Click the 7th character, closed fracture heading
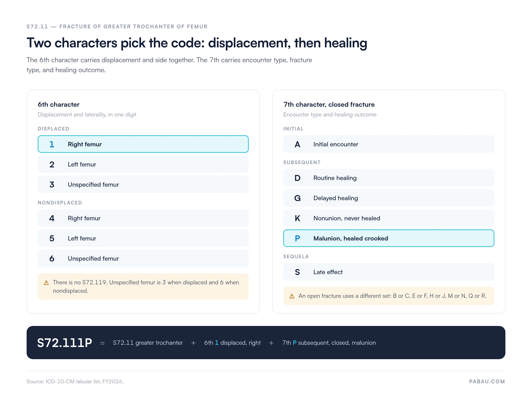 [329, 105]
